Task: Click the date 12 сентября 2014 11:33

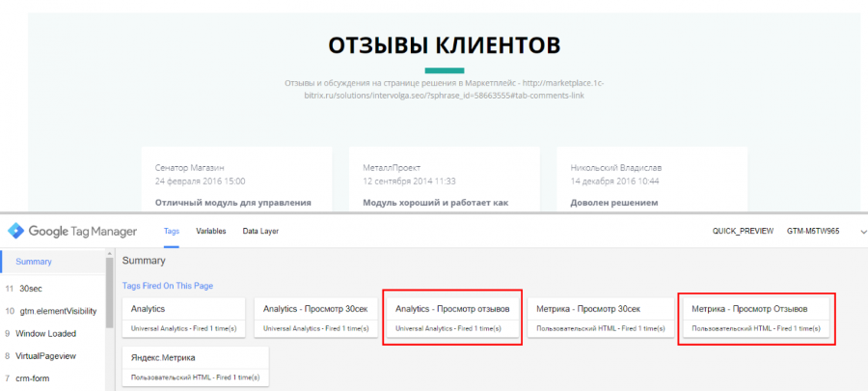Action: click(410, 182)
